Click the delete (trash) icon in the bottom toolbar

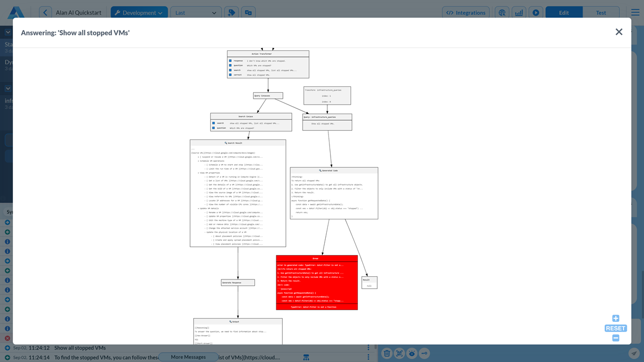point(386,353)
